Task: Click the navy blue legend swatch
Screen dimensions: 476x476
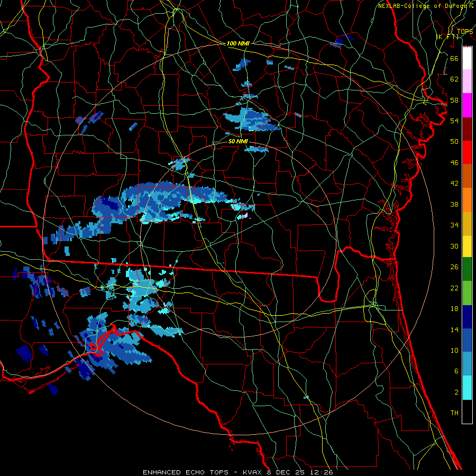Action: (x=467, y=317)
